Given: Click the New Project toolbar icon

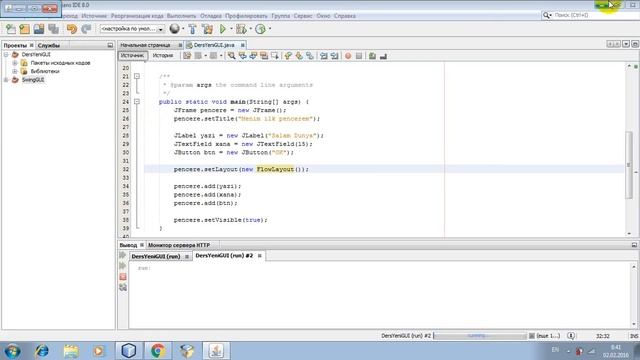Looking at the screenshot, I should click(25, 29).
